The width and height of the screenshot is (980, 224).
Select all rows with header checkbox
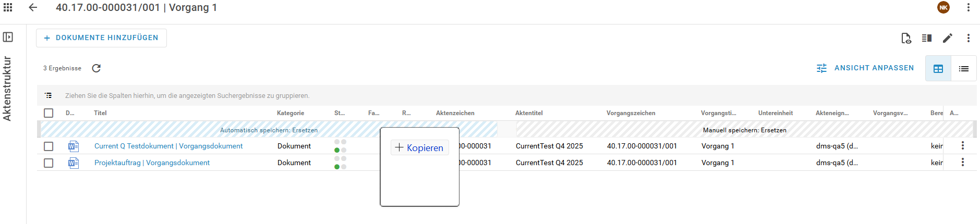49,113
